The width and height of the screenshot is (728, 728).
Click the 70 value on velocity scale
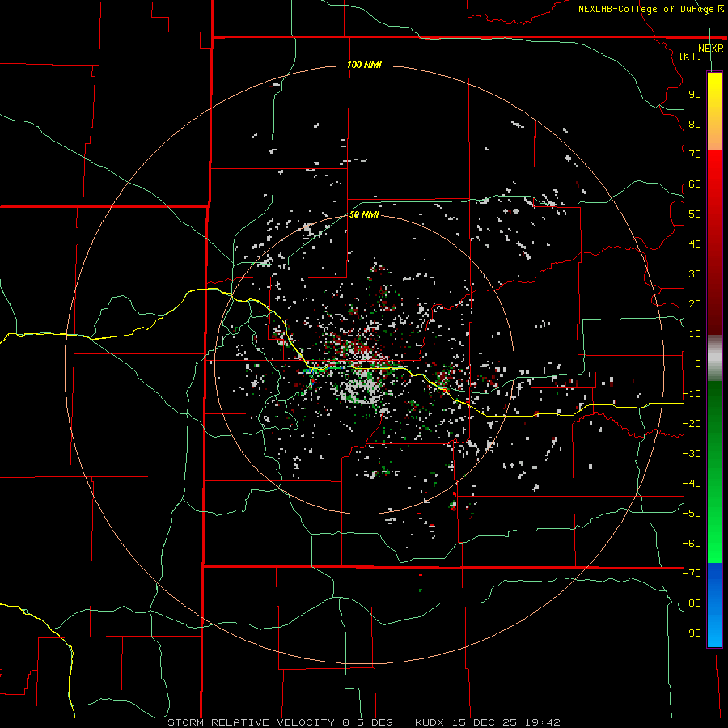695,154
